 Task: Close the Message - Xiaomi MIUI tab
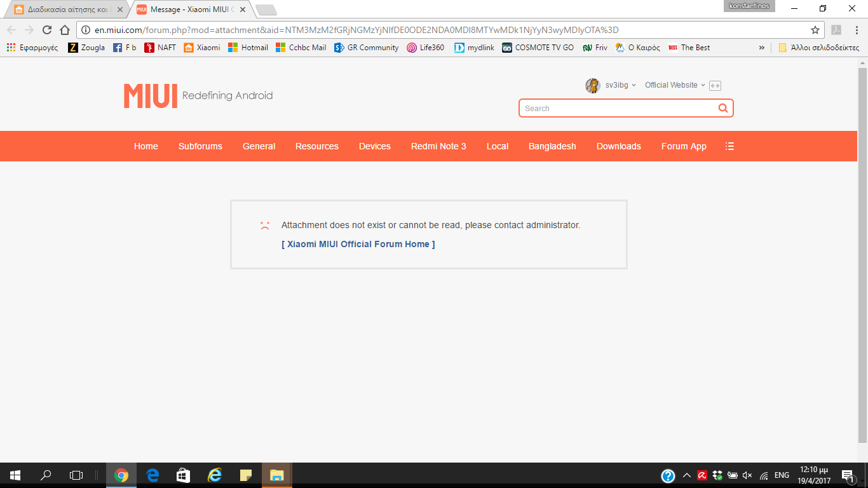click(243, 10)
